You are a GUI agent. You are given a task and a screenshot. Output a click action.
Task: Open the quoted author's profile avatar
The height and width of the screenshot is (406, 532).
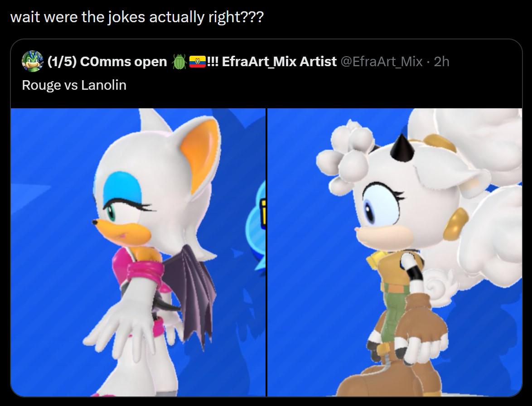tap(32, 61)
